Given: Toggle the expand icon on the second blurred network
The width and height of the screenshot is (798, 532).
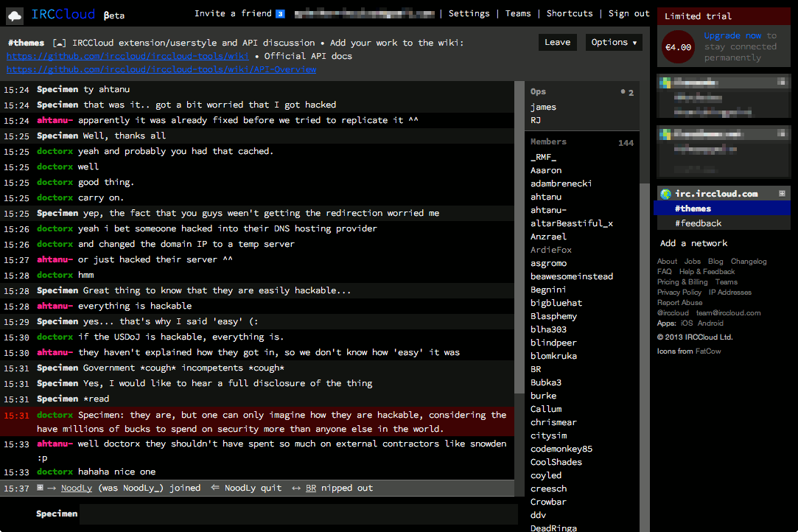Looking at the screenshot, I should point(781,133).
